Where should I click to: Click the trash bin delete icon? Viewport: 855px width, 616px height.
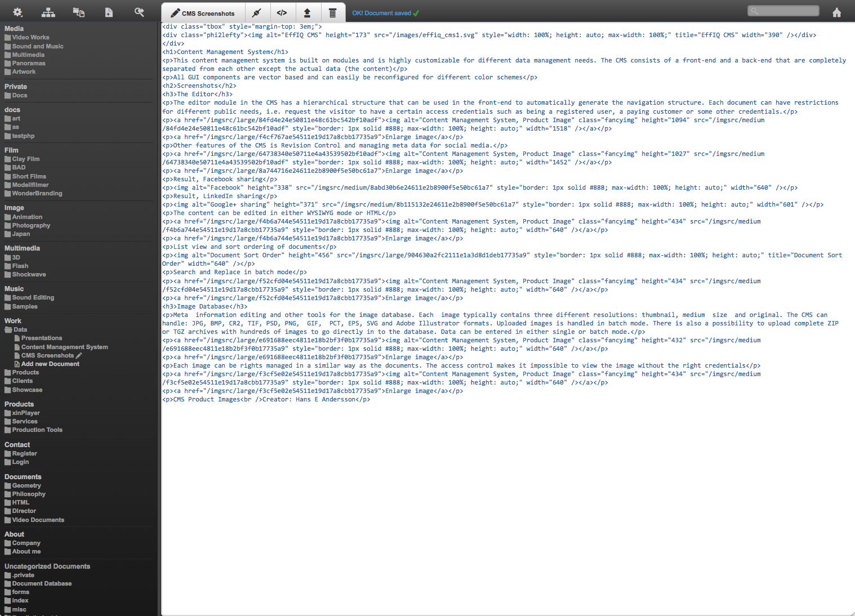click(x=332, y=12)
